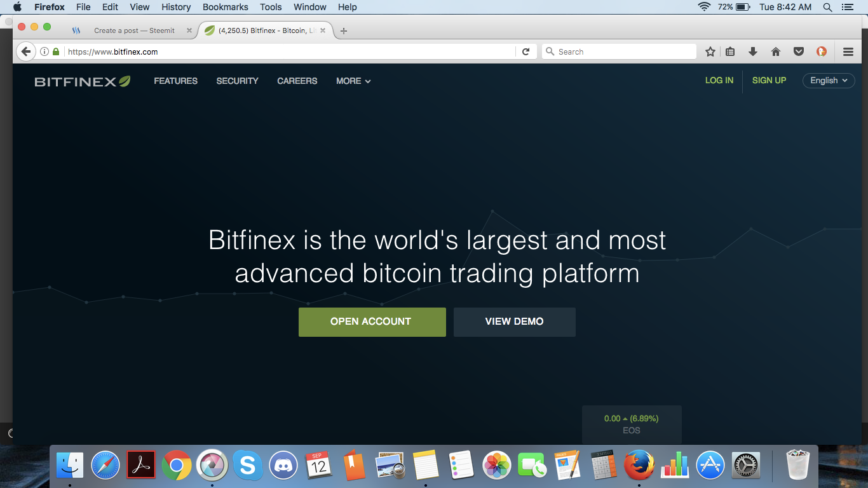Launch Google Chrome from the dock
The height and width of the screenshot is (488, 868).
click(x=177, y=465)
